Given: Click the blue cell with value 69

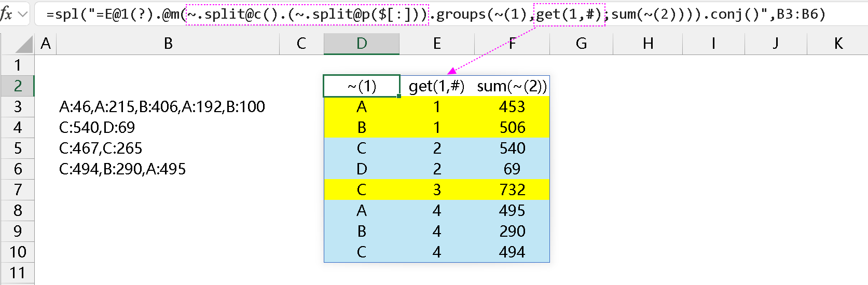Looking at the screenshot, I should pyautogui.click(x=512, y=169).
